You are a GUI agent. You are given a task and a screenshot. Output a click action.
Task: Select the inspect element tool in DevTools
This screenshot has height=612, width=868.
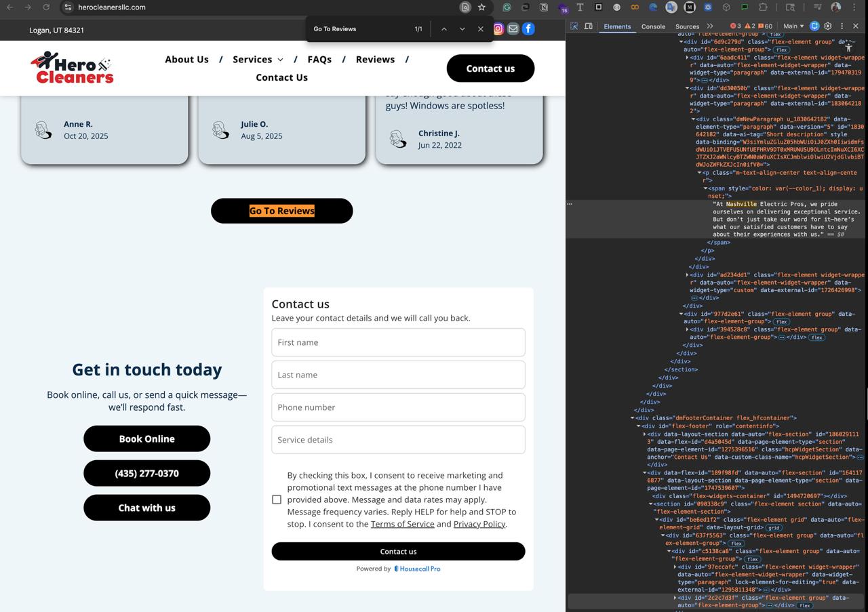pos(575,26)
